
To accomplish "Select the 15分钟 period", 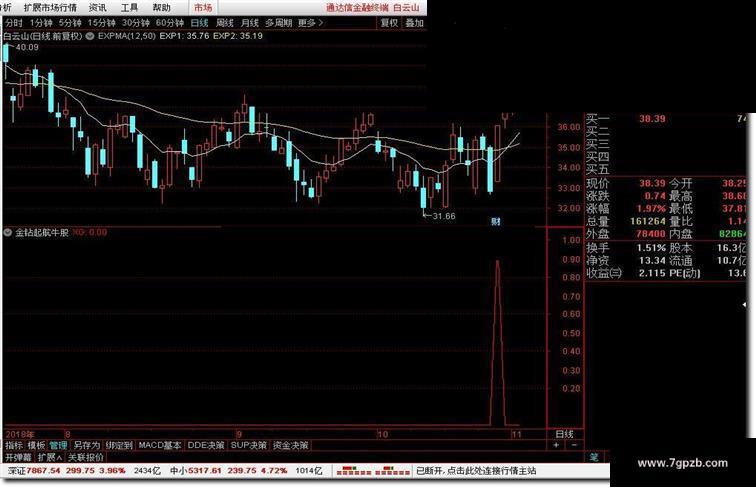I will tap(101, 23).
